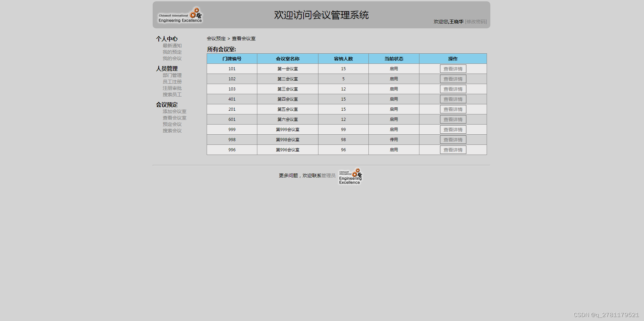Click 查看详情 for 第999会议室
Viewport: 644px width, 321px height.
[x=453, y=130]
